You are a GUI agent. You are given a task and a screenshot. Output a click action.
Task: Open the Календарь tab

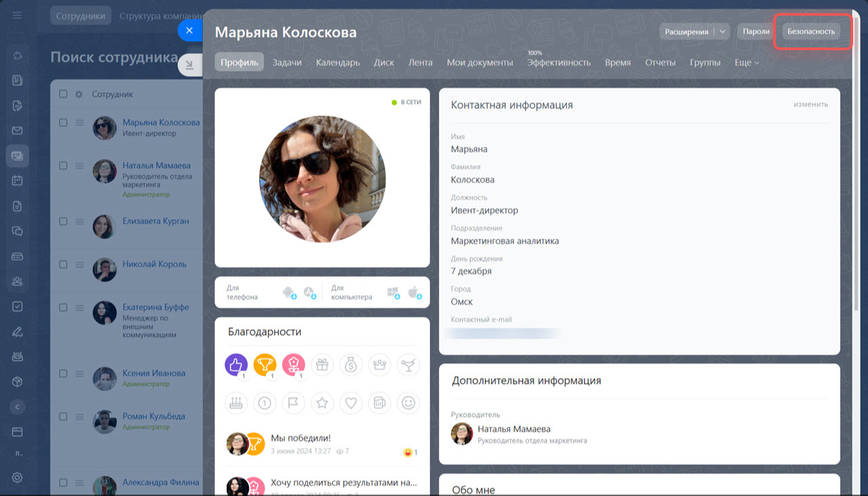pyautogui.click(x=338, y=62)
